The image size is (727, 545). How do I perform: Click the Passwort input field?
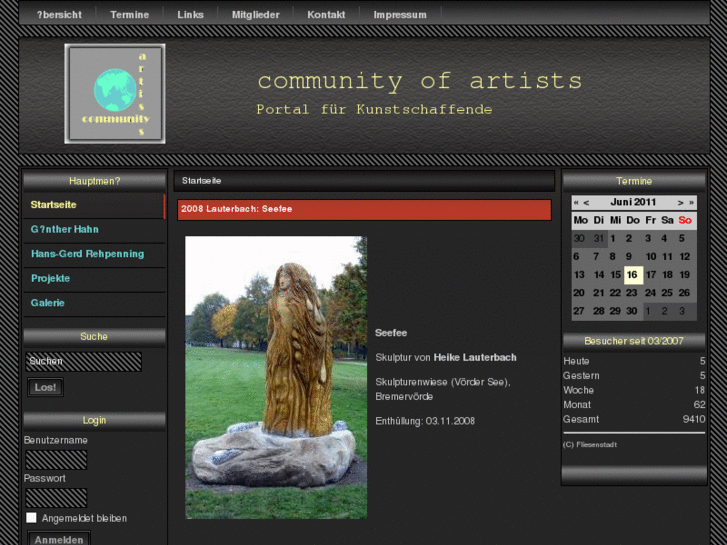[x=56, y=497]
